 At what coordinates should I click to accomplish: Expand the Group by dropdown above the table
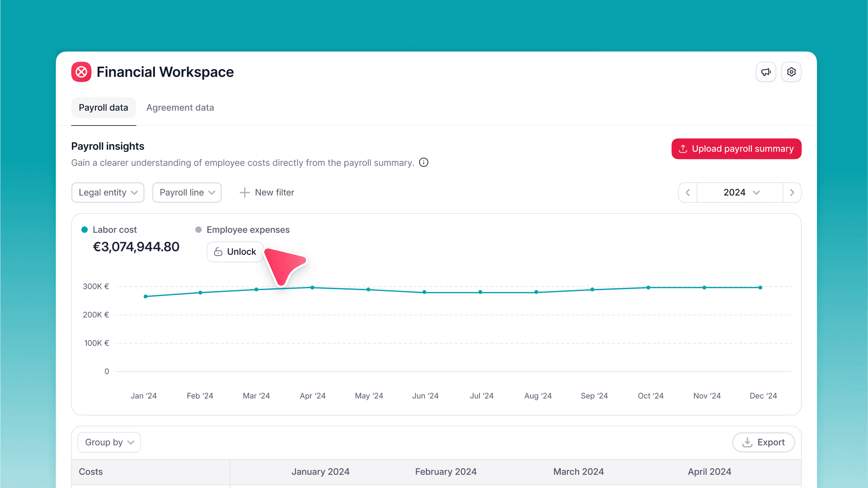click(108, 442)
